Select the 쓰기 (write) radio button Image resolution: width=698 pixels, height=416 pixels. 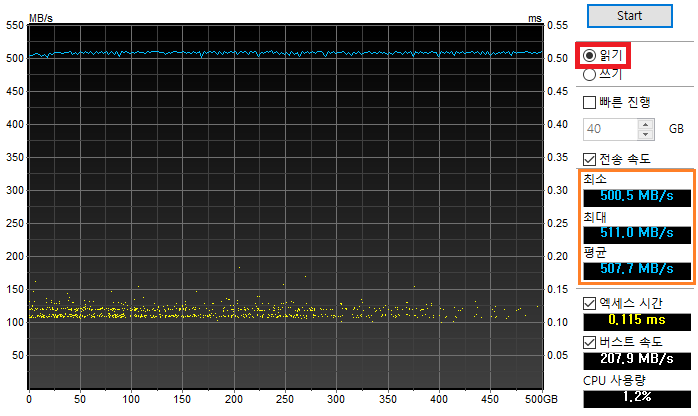click(589, 75)
